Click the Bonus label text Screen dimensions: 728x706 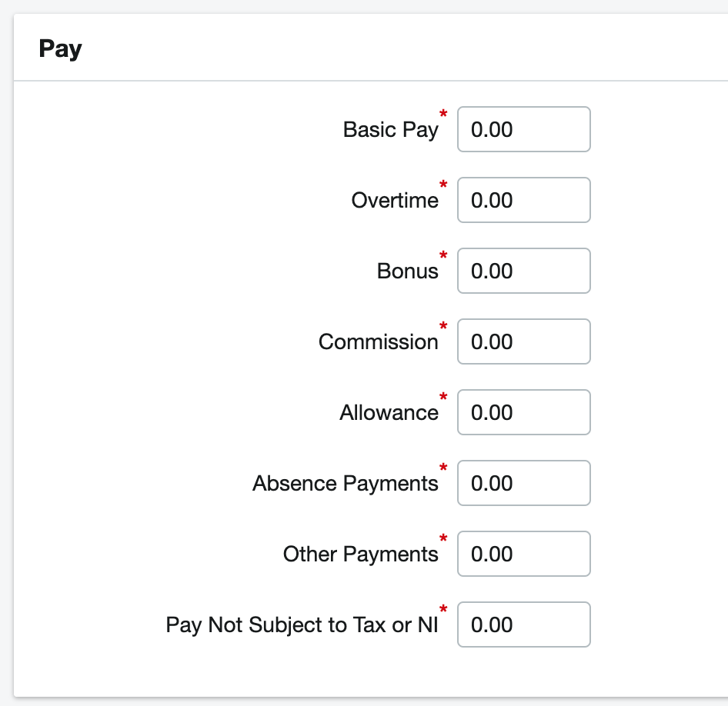[x=407, y=271]
